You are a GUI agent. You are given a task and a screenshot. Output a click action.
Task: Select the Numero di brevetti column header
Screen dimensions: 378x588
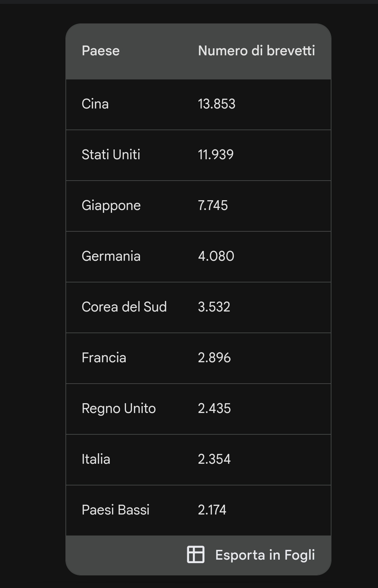tap(257, 51)
